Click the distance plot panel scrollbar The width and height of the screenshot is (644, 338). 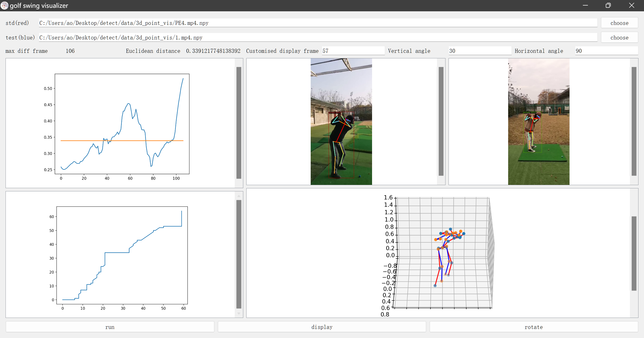(x=239, y=123)
